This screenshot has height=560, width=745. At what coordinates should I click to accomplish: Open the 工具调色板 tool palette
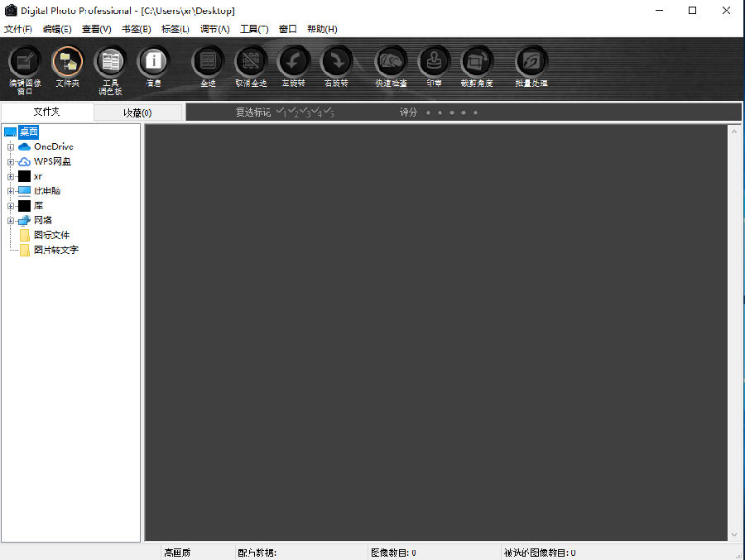click(x=110, y=62)
